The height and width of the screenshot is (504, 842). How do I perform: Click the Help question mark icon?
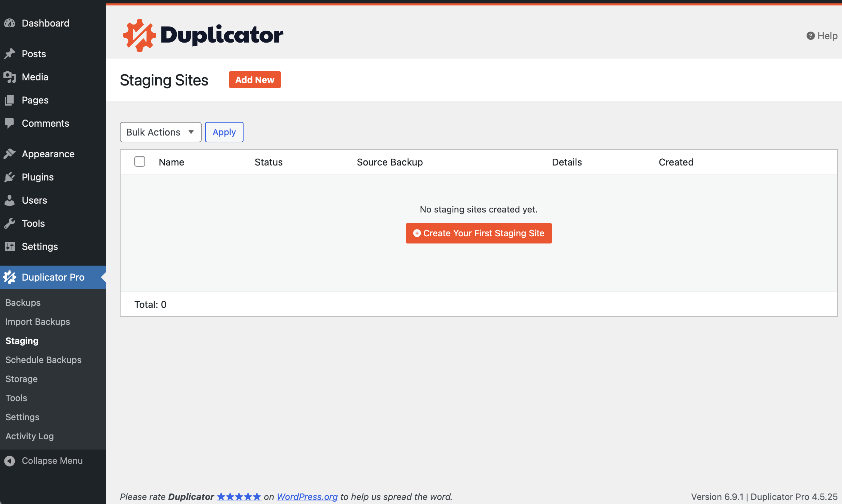click(810, 36)
